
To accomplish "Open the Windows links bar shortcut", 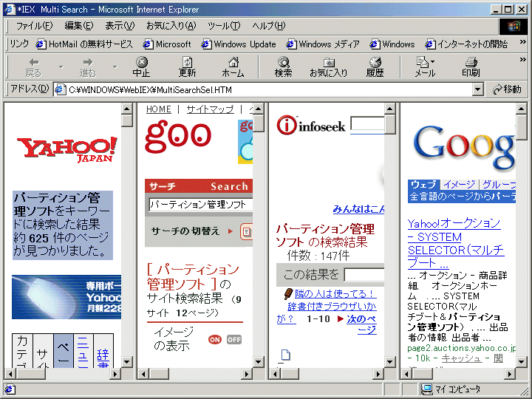I will pos(392,44).
